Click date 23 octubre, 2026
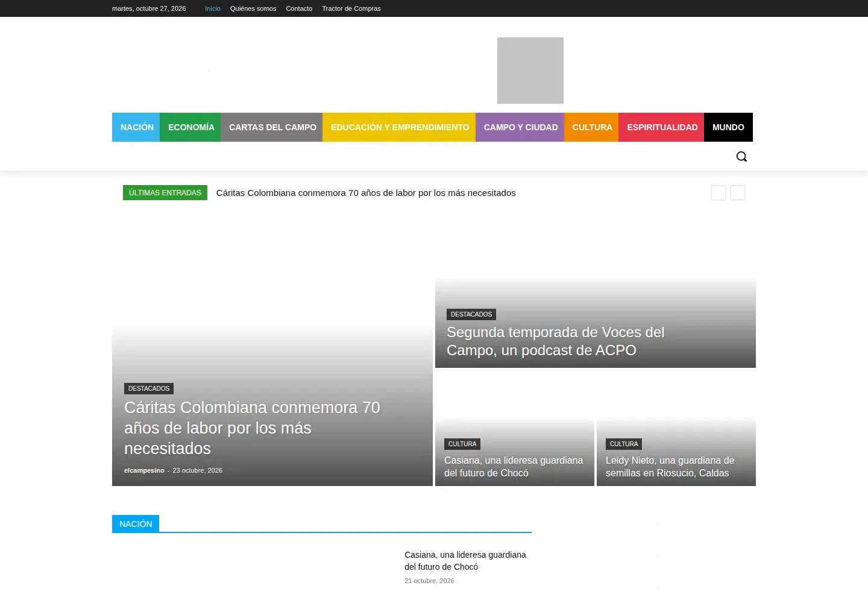This screenshot has width=868, height=603. tap(198, 470)
